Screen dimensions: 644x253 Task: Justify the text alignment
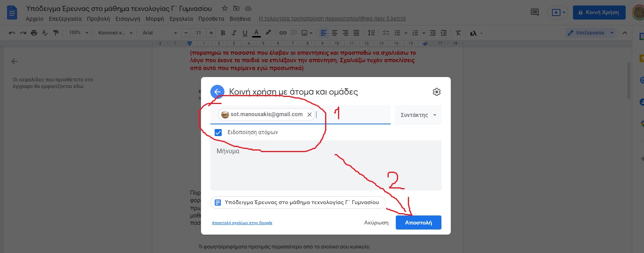click(x=356, y=33)
